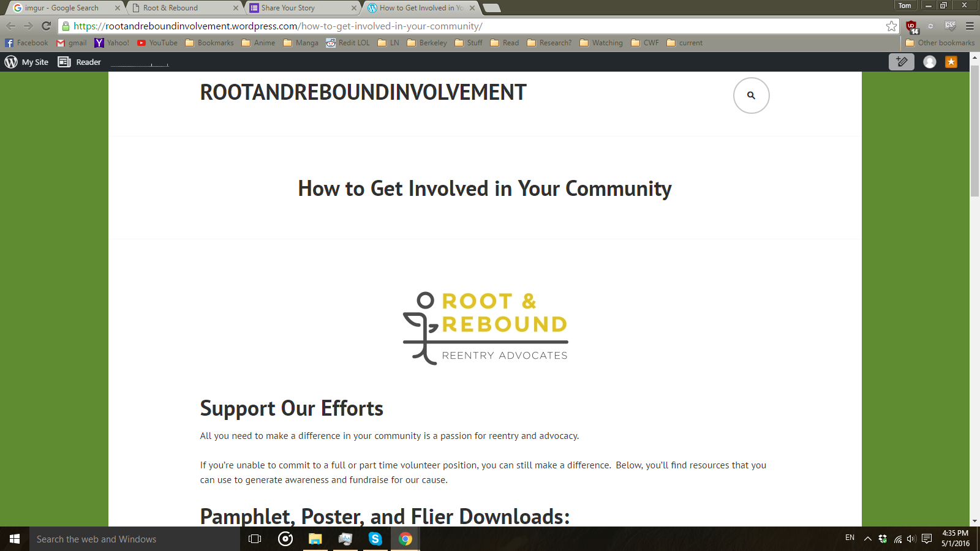Open the new tab button
The image size is (980, 551).
click(x=491, y=8)
